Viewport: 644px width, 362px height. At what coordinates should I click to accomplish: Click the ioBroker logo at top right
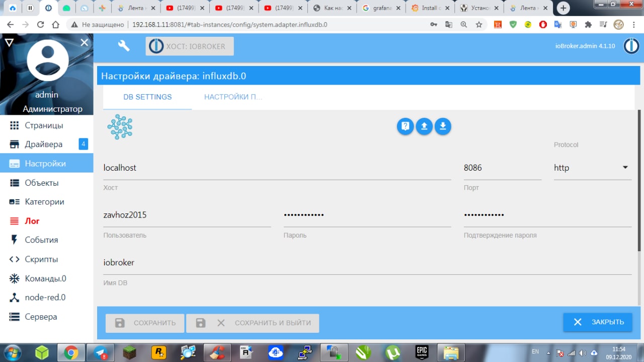click(x=631, y=46)
